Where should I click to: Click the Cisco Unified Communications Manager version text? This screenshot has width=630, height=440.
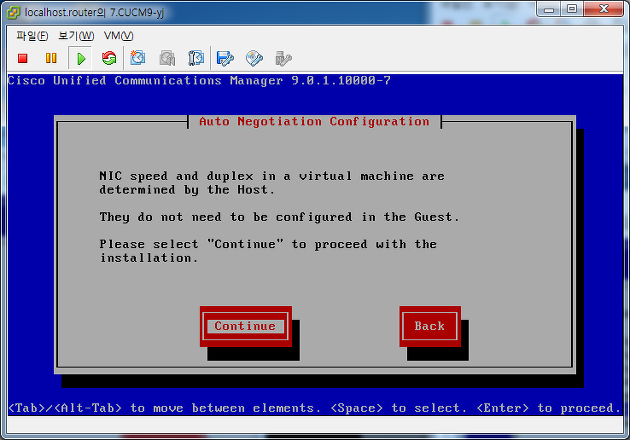[199, 80]
